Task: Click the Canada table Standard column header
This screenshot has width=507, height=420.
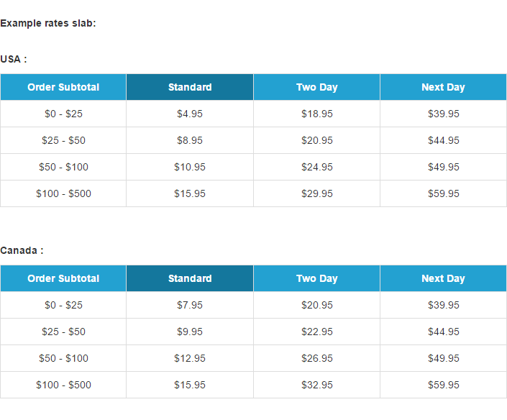Action: coord(190,278)
